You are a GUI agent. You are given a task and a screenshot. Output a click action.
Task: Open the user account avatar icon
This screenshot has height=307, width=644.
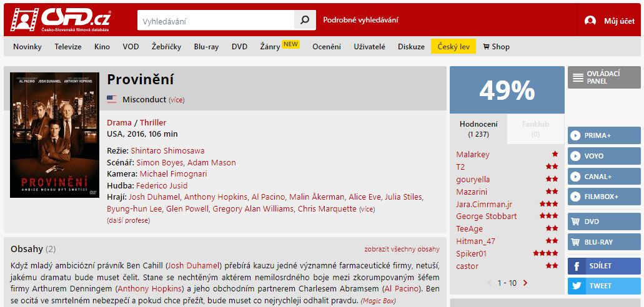coord(590,21)
